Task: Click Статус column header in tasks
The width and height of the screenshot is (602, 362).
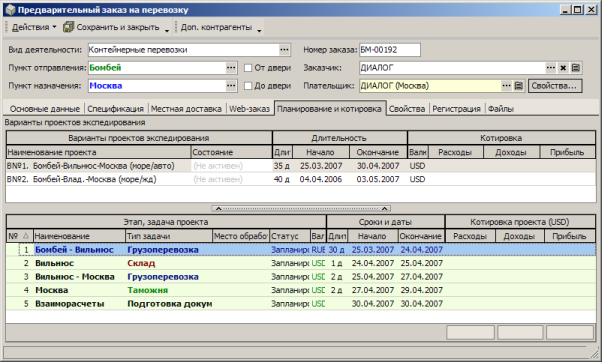Action: 290,236
